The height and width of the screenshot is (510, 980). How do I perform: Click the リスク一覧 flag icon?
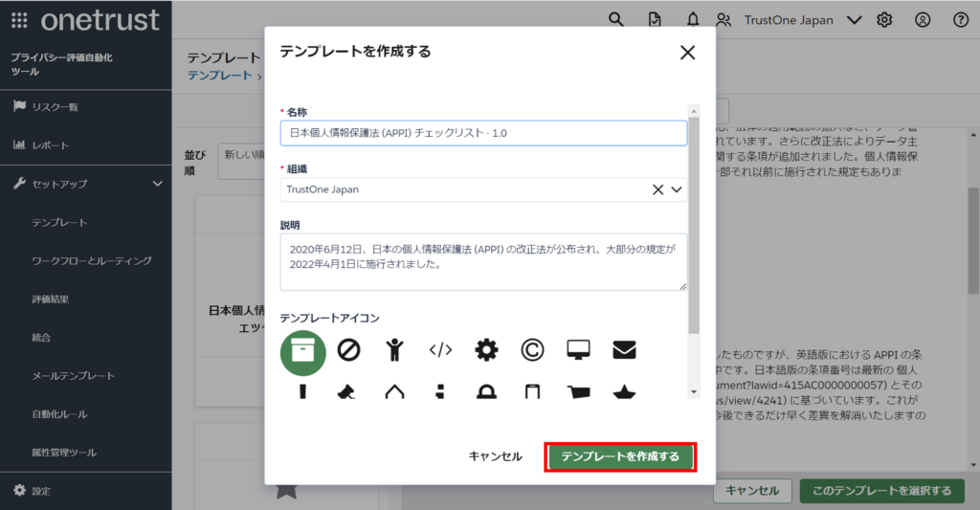point(19,106)
